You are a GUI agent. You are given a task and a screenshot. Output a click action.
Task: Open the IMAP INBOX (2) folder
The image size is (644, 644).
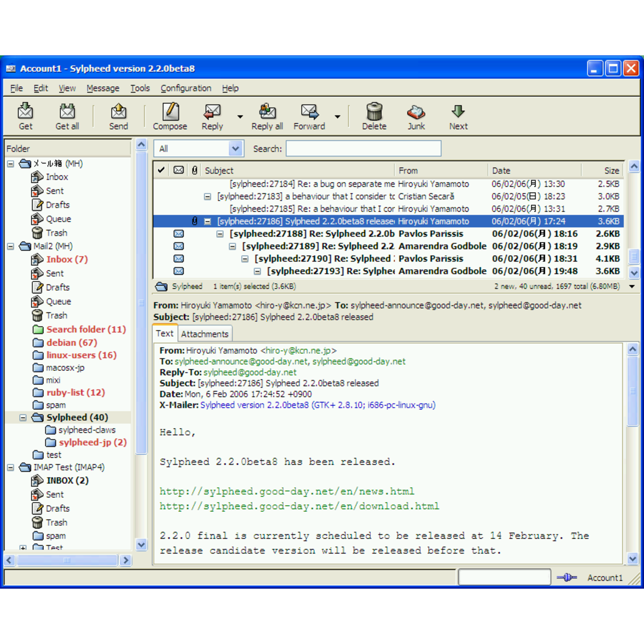coord(67,480)
